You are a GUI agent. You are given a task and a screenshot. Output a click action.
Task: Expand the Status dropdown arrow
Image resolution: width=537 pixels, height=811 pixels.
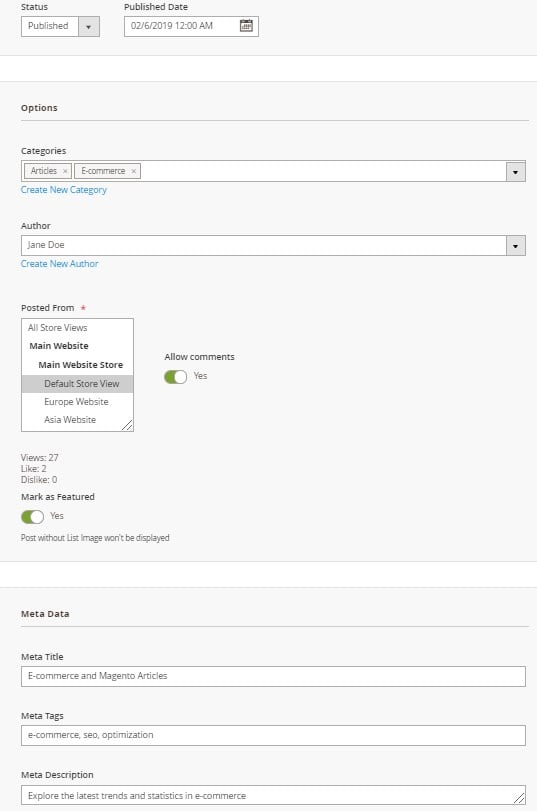88,26
